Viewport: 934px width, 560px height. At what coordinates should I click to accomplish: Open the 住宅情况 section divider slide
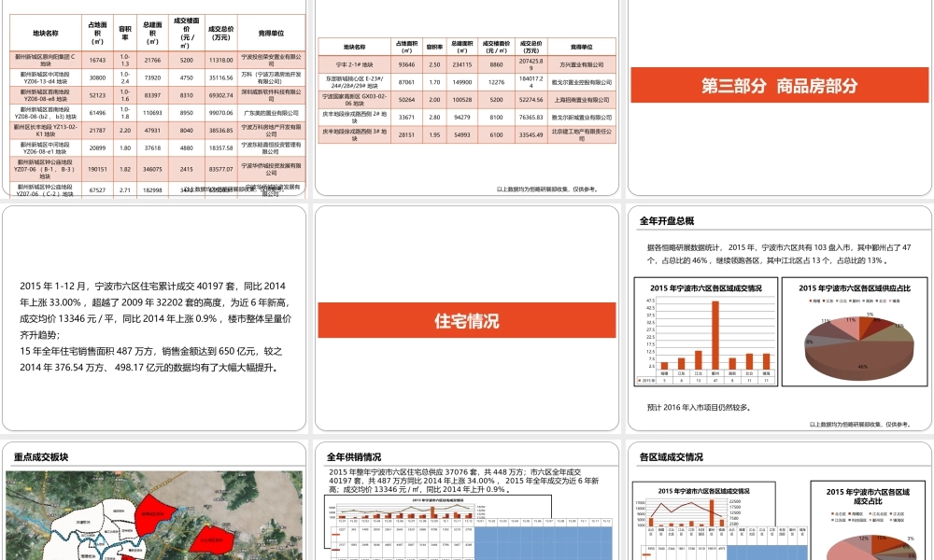point(466,318)
